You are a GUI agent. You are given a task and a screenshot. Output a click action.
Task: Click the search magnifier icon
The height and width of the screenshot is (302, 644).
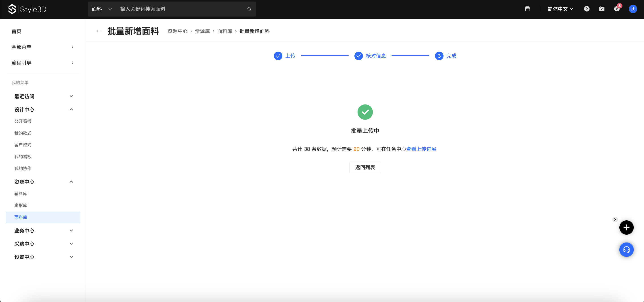249,9
